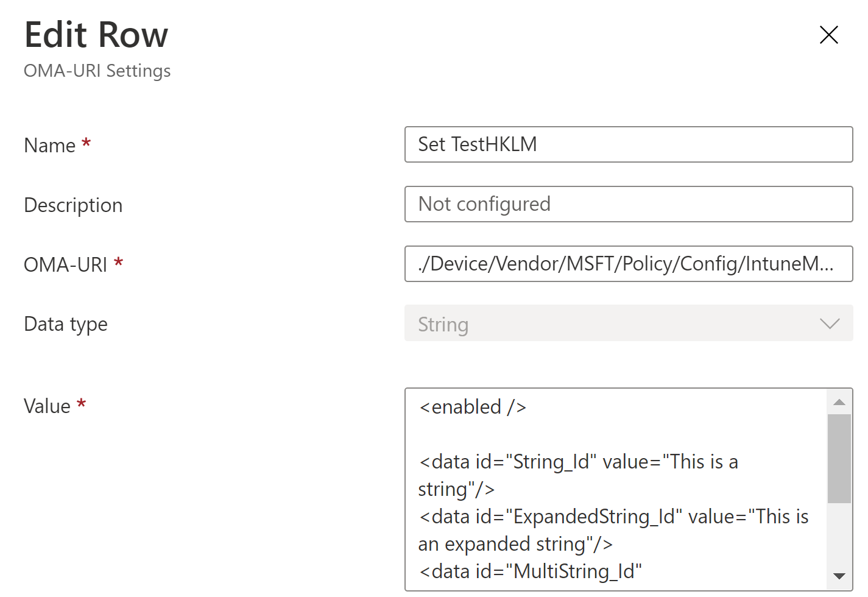Screen dimensions: 868x597
Task: Click the Description label
Action: coord(73,205)
